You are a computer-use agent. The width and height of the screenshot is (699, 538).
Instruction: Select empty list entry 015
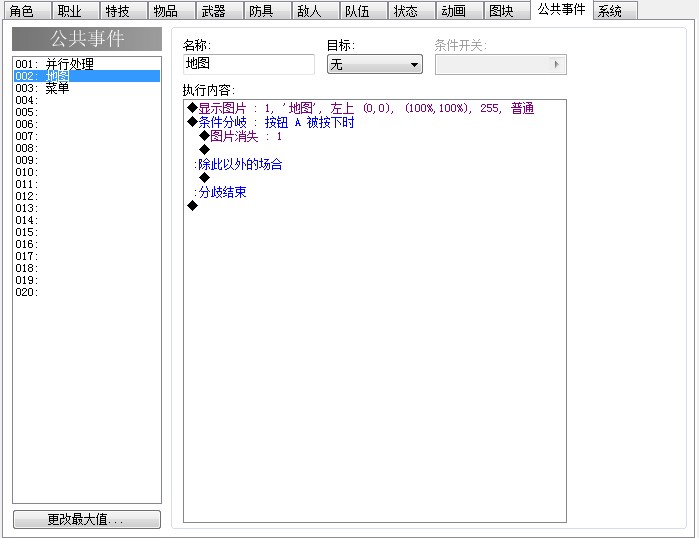pos(87,233)
